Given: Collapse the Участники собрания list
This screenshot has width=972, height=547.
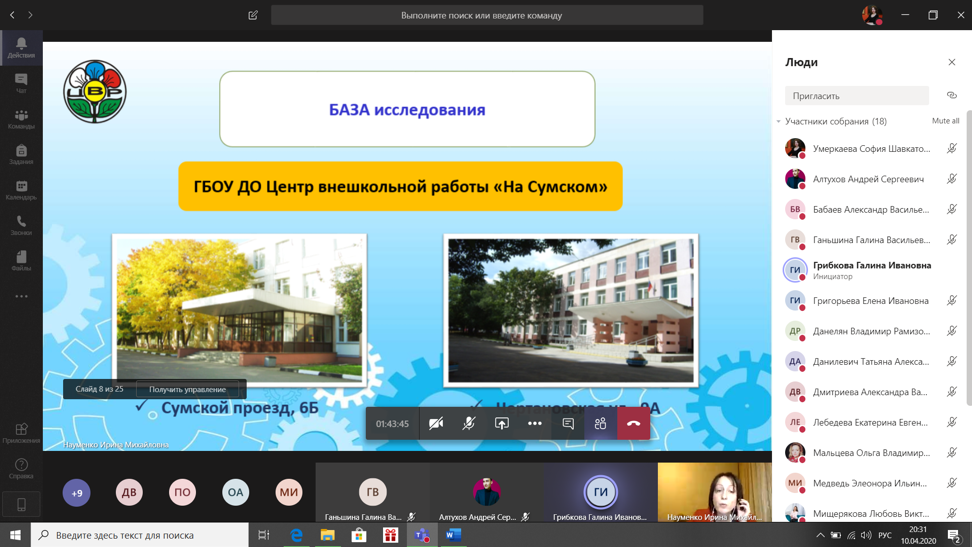Looking at the screenshot, I should 779,122.
